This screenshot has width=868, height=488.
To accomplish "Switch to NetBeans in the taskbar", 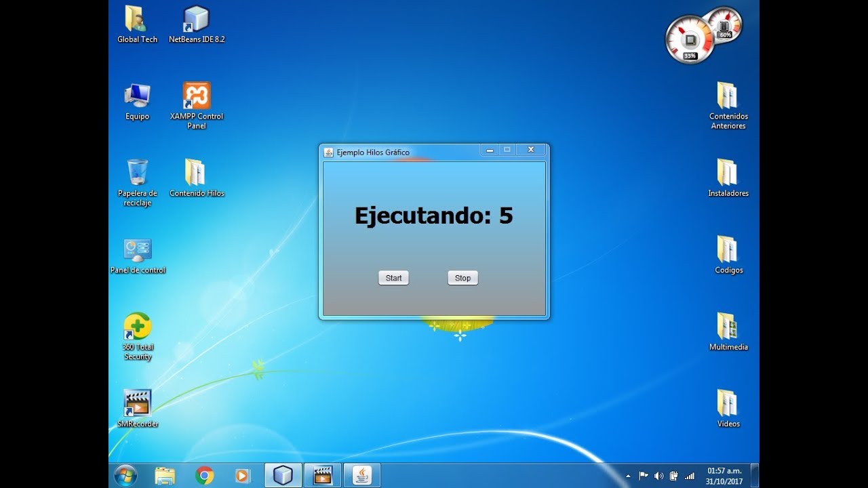I will 283,476.
